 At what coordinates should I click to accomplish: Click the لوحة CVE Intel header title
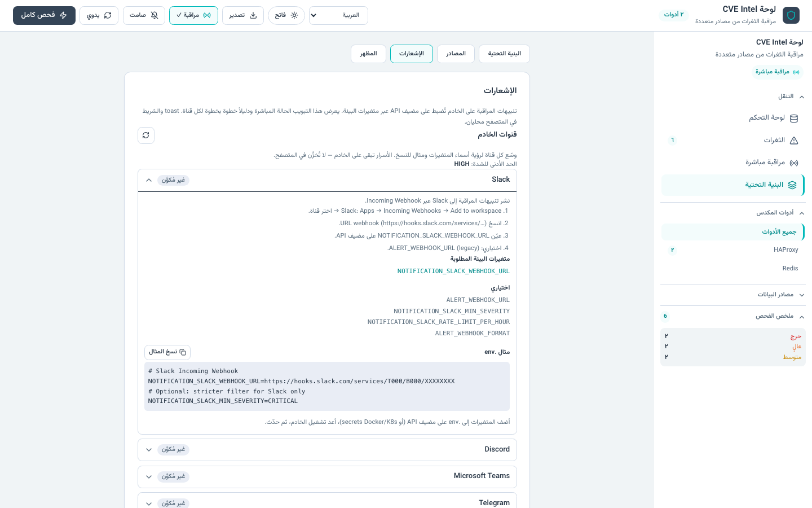click(749, 9)
